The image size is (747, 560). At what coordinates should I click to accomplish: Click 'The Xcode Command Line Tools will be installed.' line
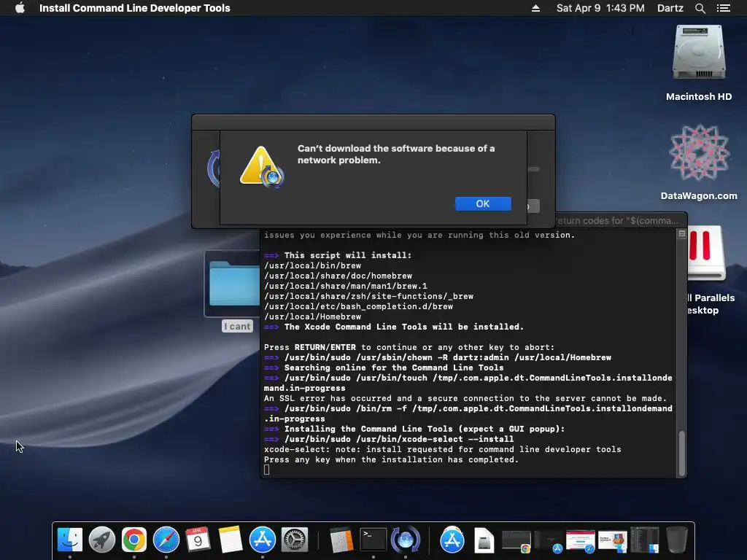point(404,327)
